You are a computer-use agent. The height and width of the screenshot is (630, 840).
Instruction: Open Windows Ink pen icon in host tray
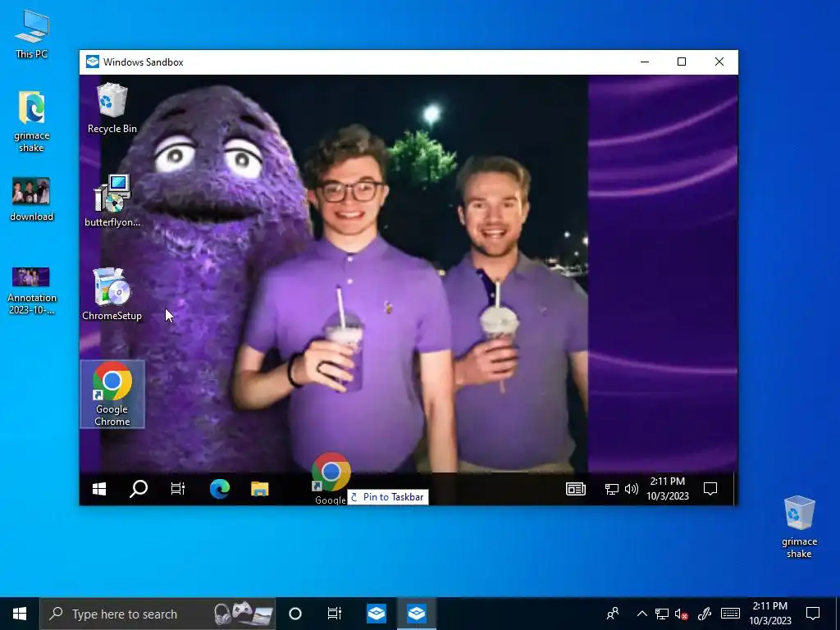[704, 614]
